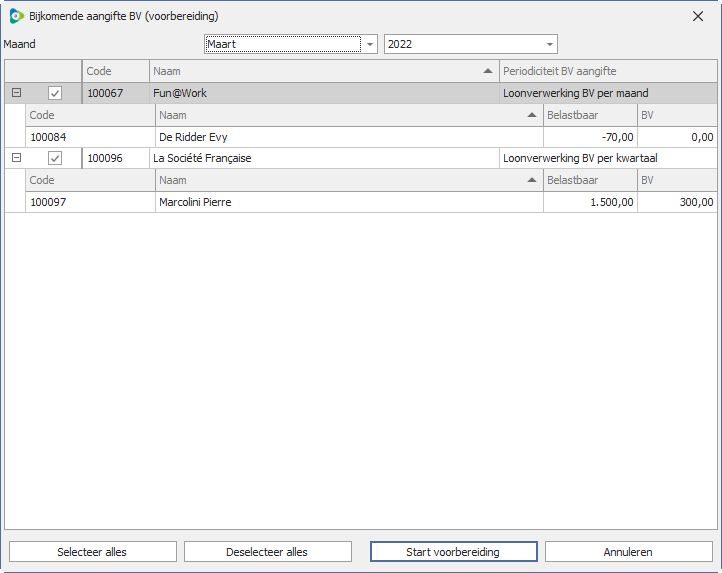Open the 2022 year dropdown

549,44
